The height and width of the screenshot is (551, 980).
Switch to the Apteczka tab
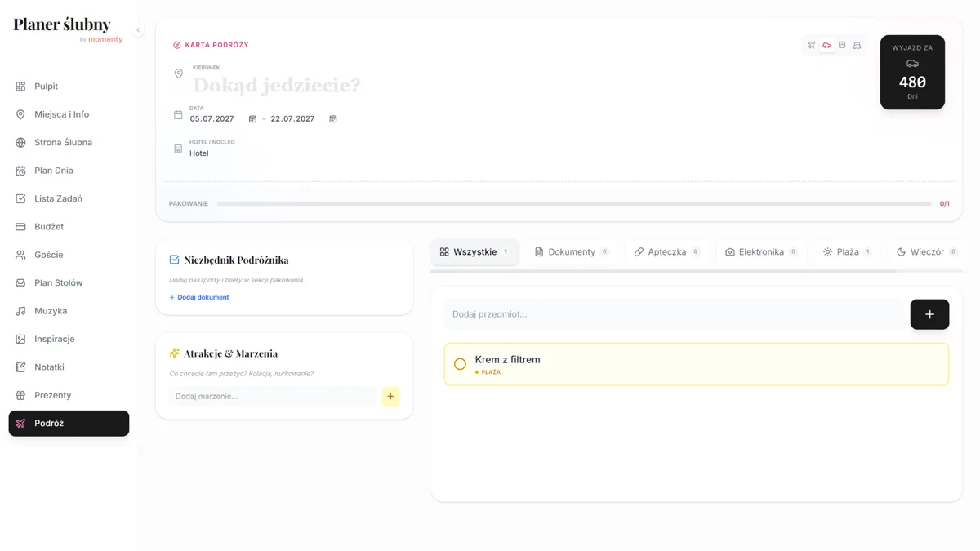tap(666, 251)
